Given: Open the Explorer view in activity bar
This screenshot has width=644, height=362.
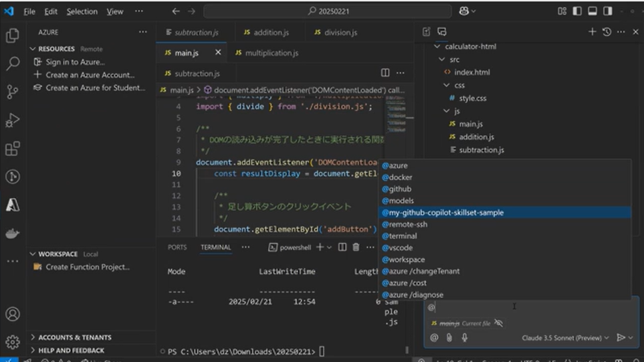Looking at the screenshot, I should pyautogui.click(x=12, y=35).
